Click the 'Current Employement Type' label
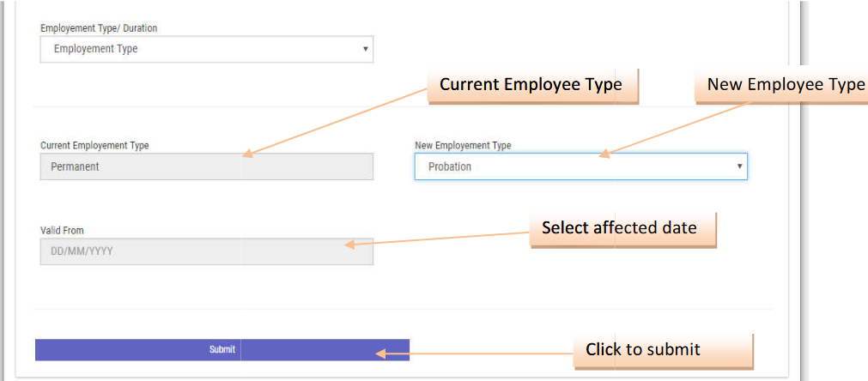This screenshot has width=868, height=381. point(94,146)
